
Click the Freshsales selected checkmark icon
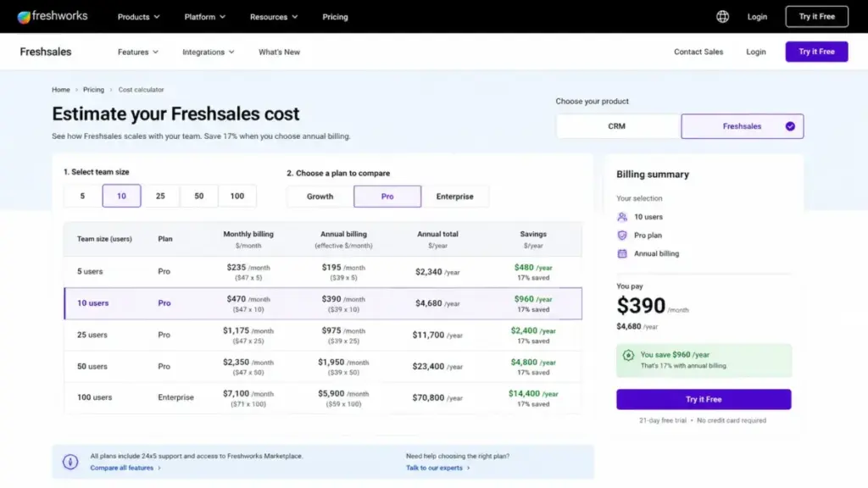click(x=790, y=126)
